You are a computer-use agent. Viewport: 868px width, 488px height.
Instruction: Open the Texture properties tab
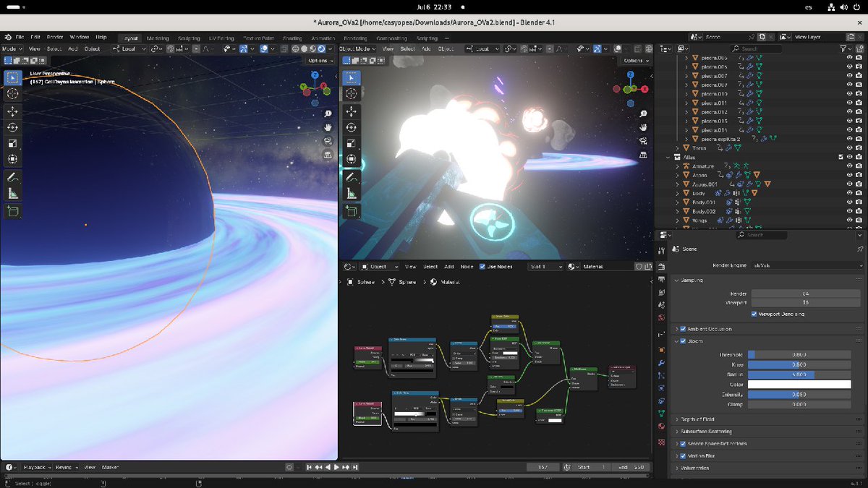(x=662, y=442)
